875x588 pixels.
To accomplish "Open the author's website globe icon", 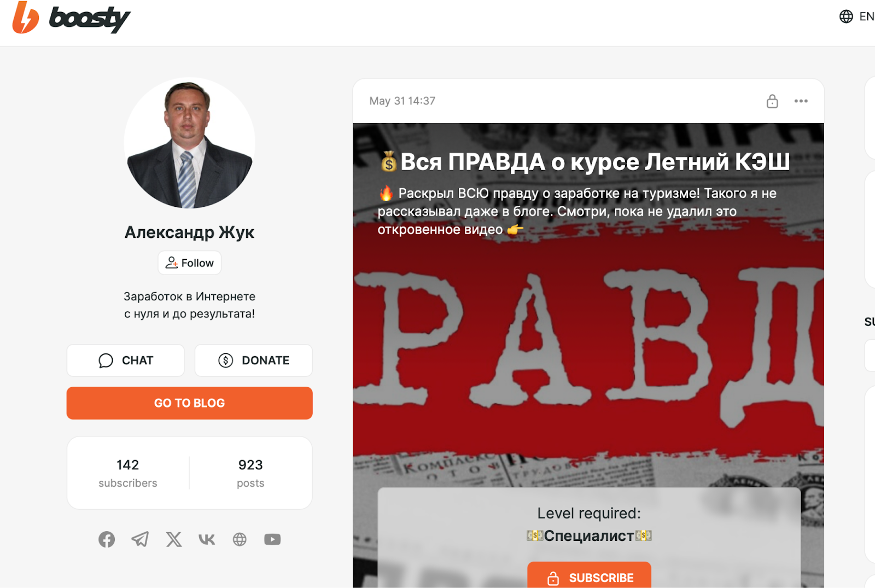I will click(x=240, y=539).
